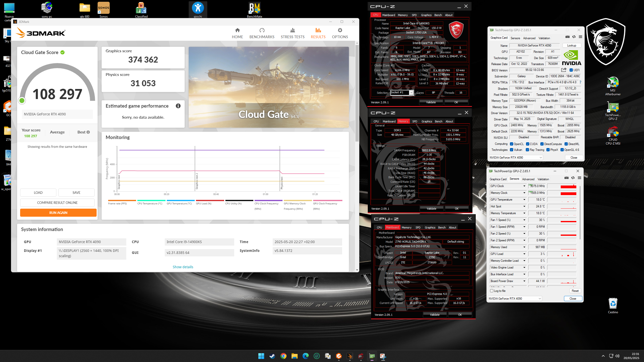Toggle the Ray Tracing checkbox in GPU-Z
The width and height of the screenshot is (644, 362).
tap(527, 150)
